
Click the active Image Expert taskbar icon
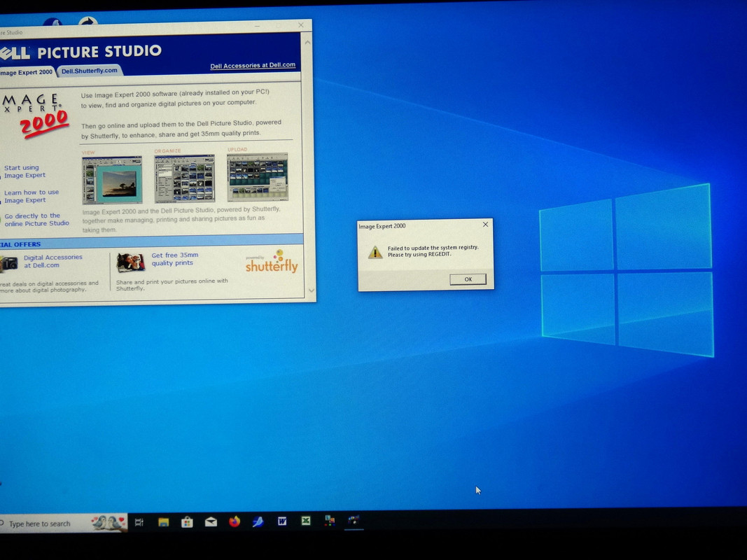[354, 519]
